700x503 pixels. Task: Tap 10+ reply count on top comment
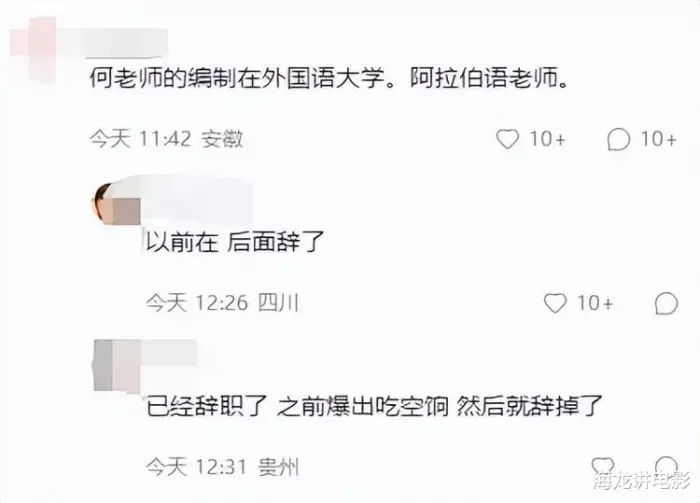click(x=659, y=139)
